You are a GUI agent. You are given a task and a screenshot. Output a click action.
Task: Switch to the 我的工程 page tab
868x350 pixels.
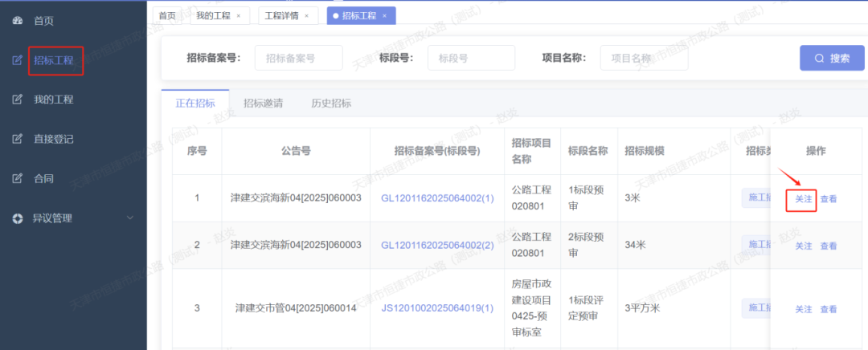219,16
